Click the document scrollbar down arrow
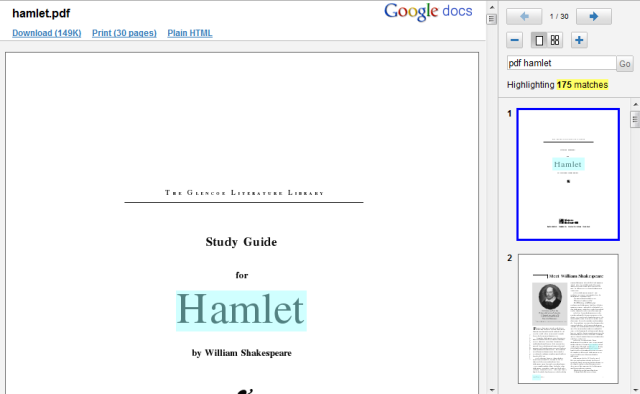 pos(492,390)
